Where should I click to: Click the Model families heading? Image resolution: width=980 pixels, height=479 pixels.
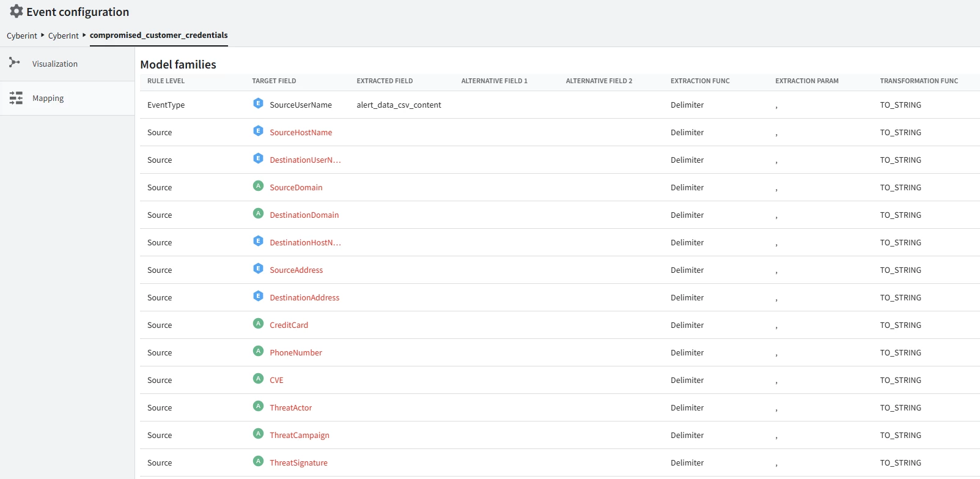tap(179, 64)
